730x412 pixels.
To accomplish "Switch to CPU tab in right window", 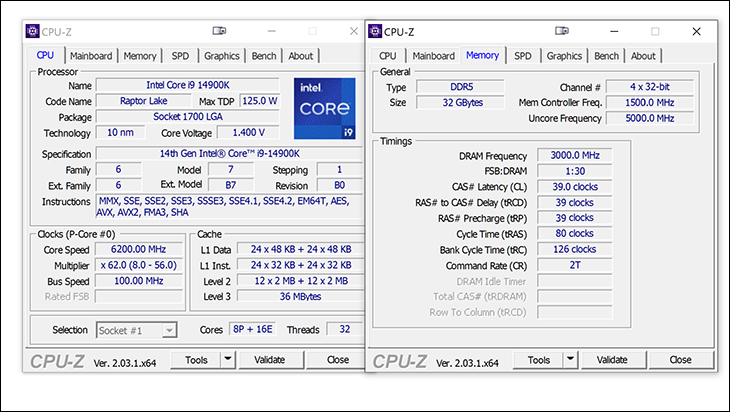I will coord(387,56).
